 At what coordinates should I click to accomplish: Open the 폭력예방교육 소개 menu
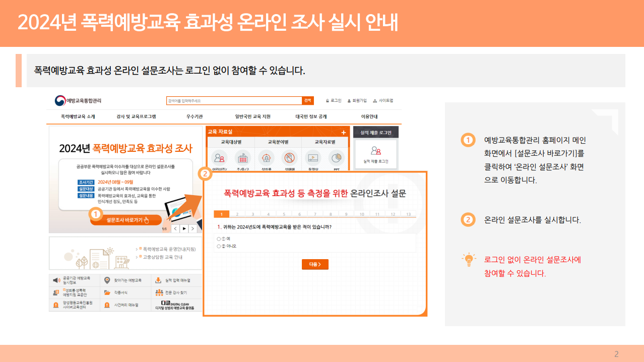tap(78, 116)
